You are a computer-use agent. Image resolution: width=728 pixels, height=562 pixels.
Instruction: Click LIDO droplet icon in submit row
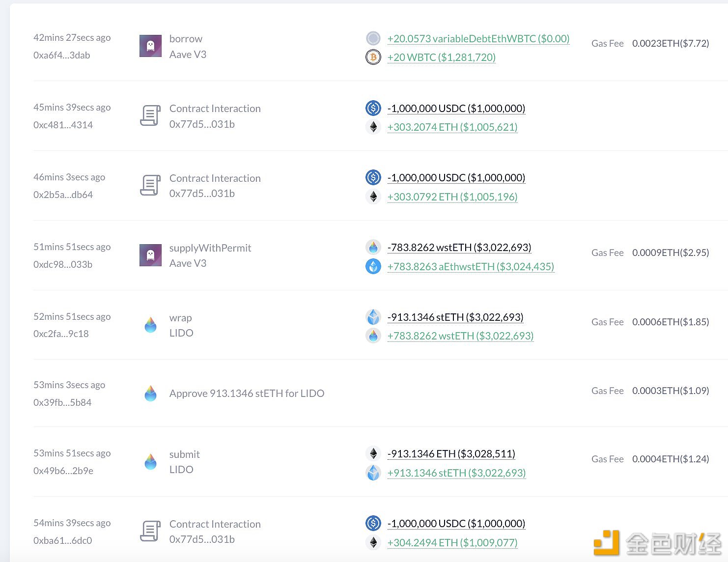pos(150,462)
